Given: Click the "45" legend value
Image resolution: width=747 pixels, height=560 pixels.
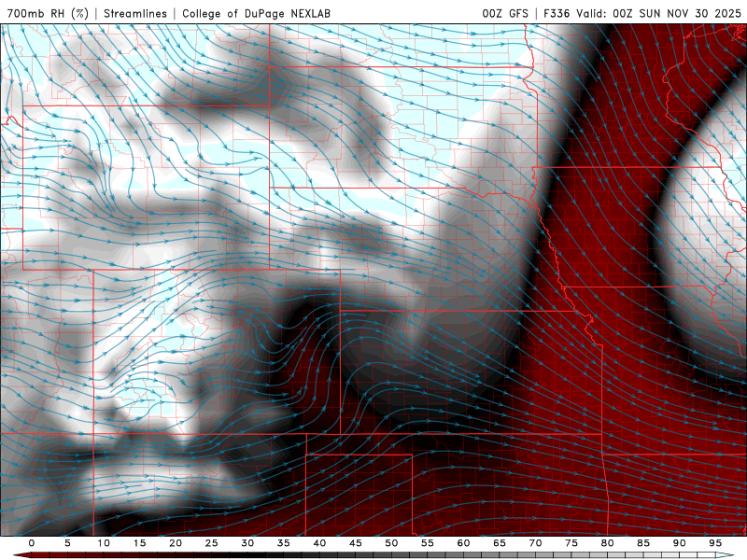Looking at the screenshot, I should [356, 543].
